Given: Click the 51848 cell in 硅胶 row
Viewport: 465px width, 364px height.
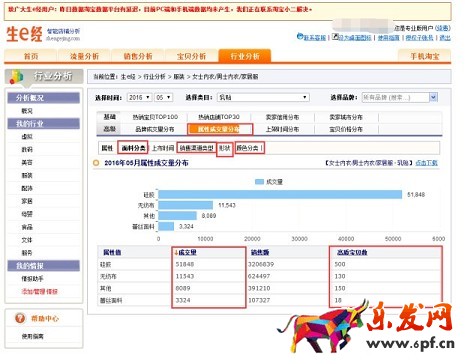Looking at the screenshot, I should tap(185, 264).
